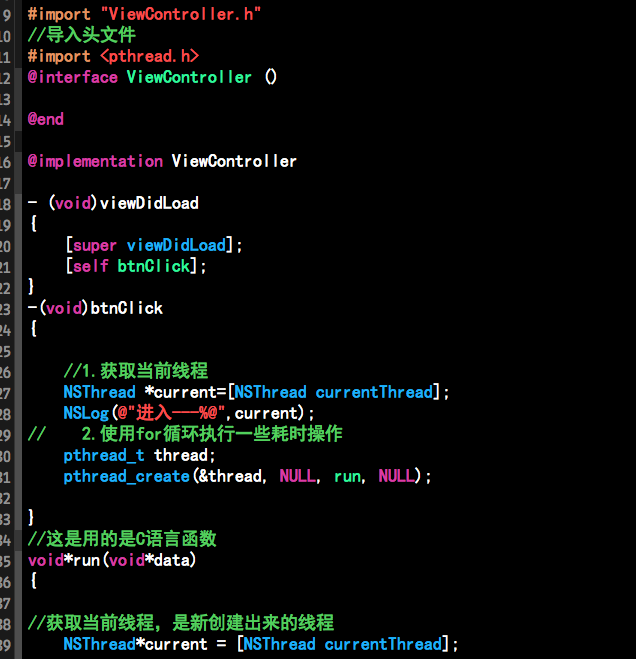636x659 pixels.
Task: Click the string @"进入——%@"
Action: point(171,413)
